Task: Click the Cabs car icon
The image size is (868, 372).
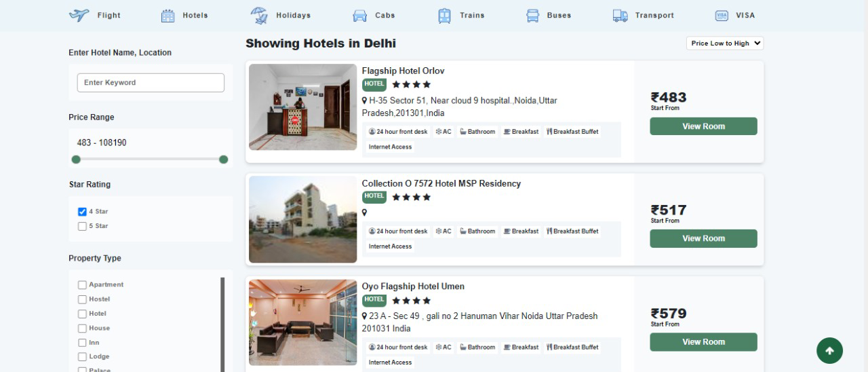Action: pos(359,16)
